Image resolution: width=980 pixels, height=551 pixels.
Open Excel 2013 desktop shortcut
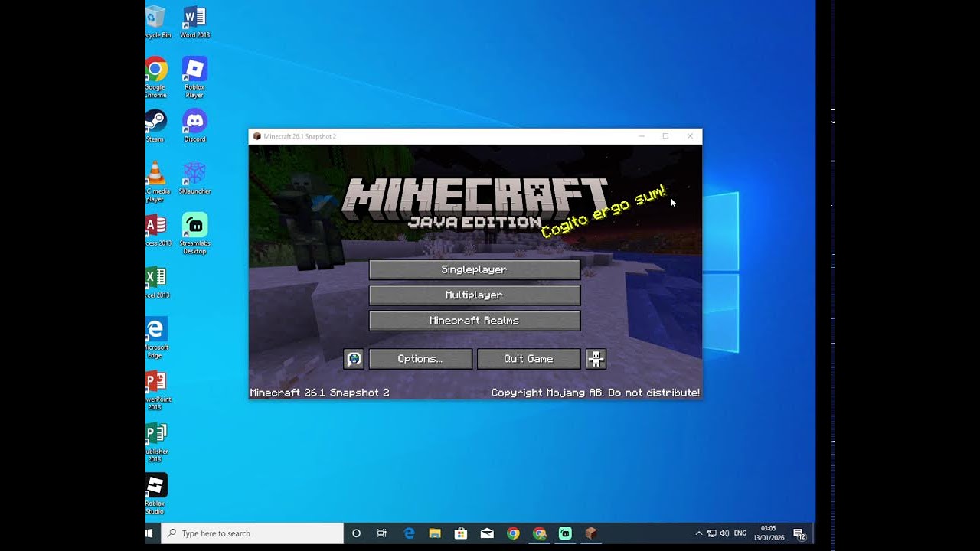[155, 282]
